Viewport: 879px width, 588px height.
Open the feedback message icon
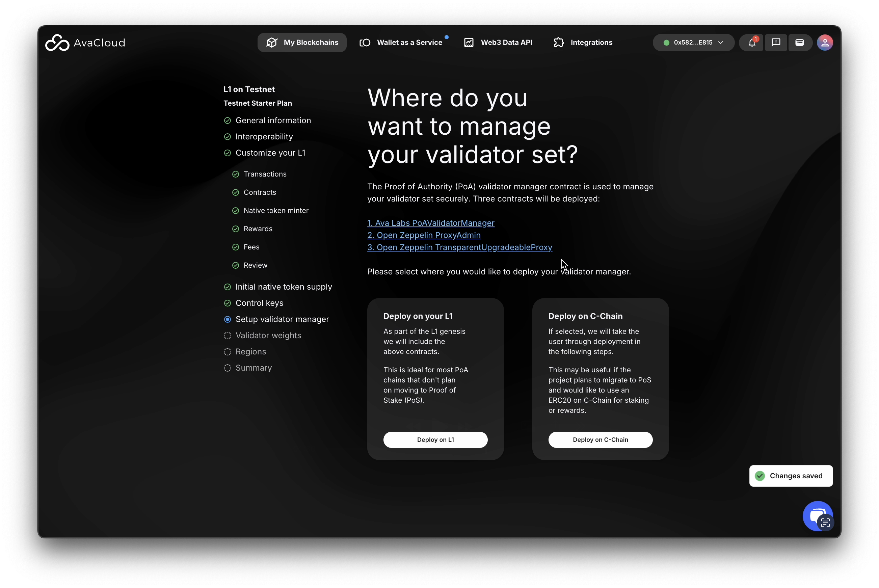(775, 43)
